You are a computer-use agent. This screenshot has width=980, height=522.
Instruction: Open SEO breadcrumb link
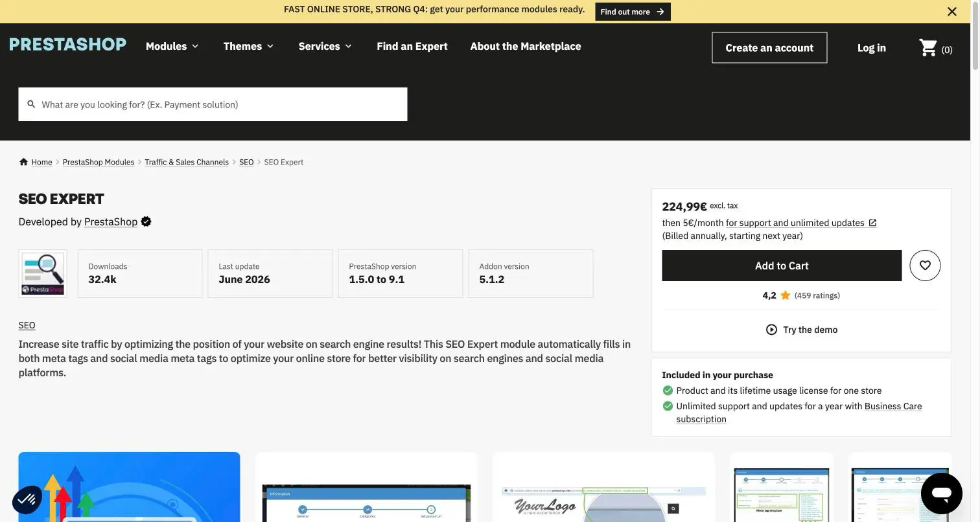point(246,162)
